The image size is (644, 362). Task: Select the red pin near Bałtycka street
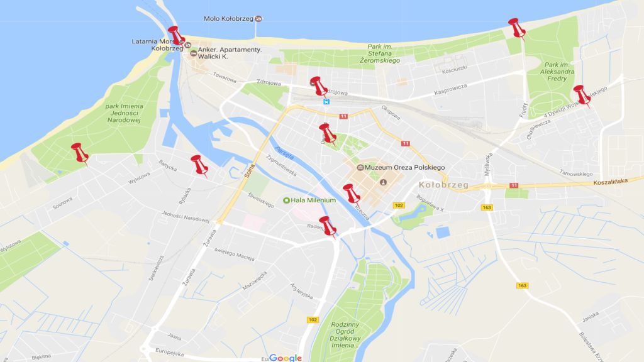199,165
